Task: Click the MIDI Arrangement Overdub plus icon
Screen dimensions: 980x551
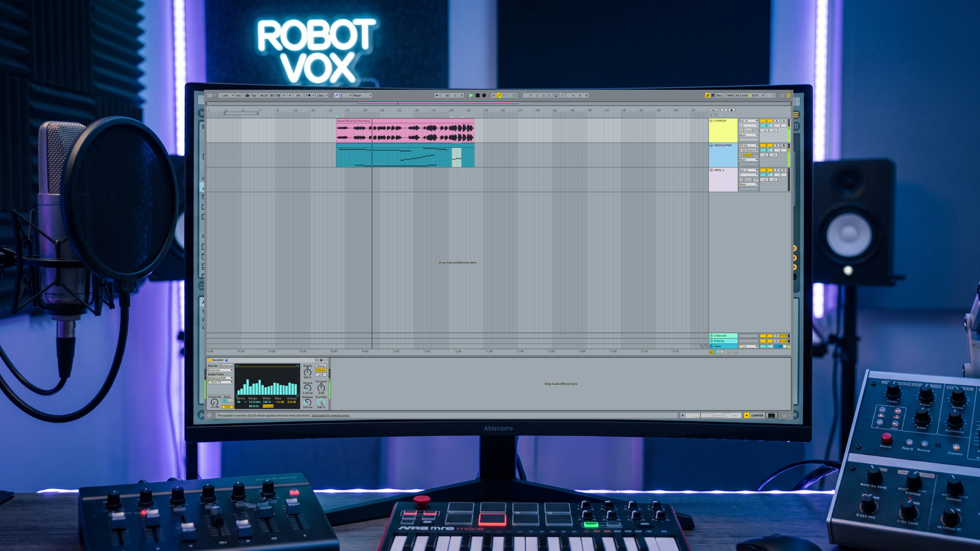Action: point(493,95)
